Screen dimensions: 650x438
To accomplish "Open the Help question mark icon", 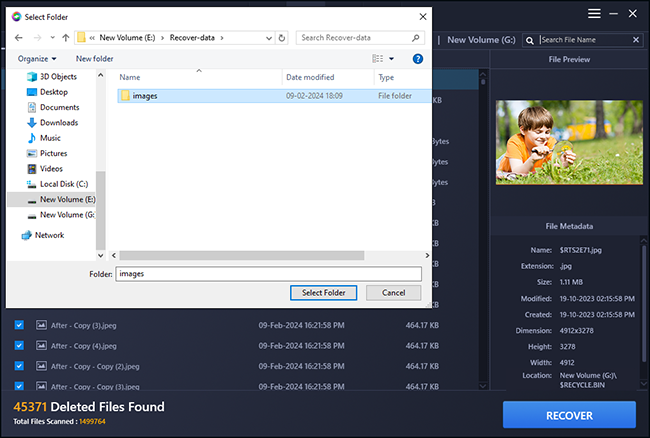I will (x=418, y=59).
